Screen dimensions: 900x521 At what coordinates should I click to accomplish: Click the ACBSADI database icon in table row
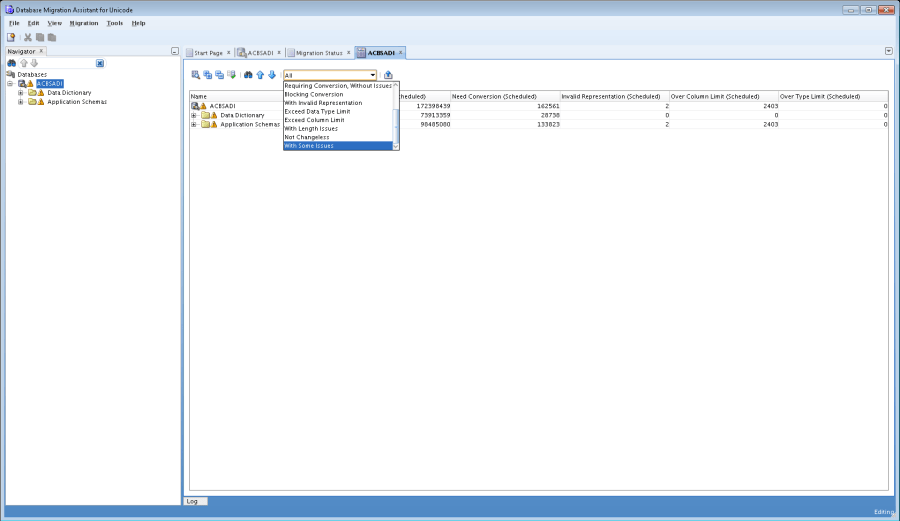point(195,106)
